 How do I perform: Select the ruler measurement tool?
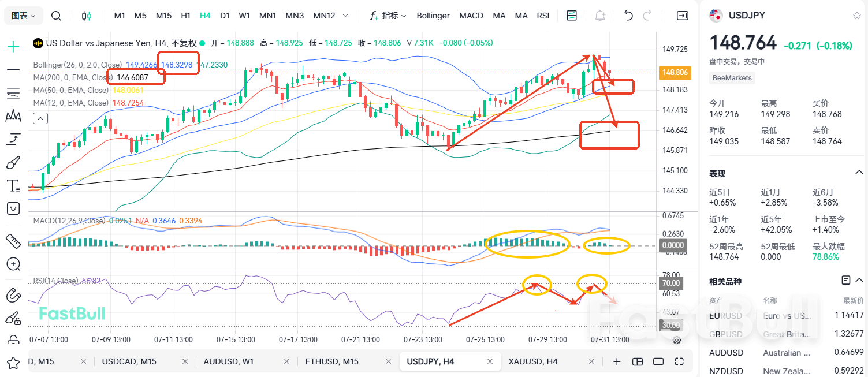click(13, 241)
